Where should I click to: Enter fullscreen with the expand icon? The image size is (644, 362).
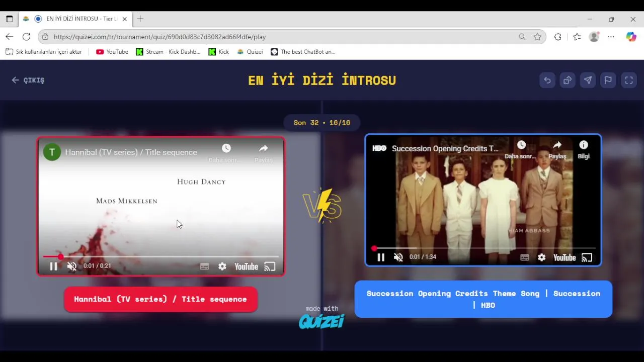(629, 80)
